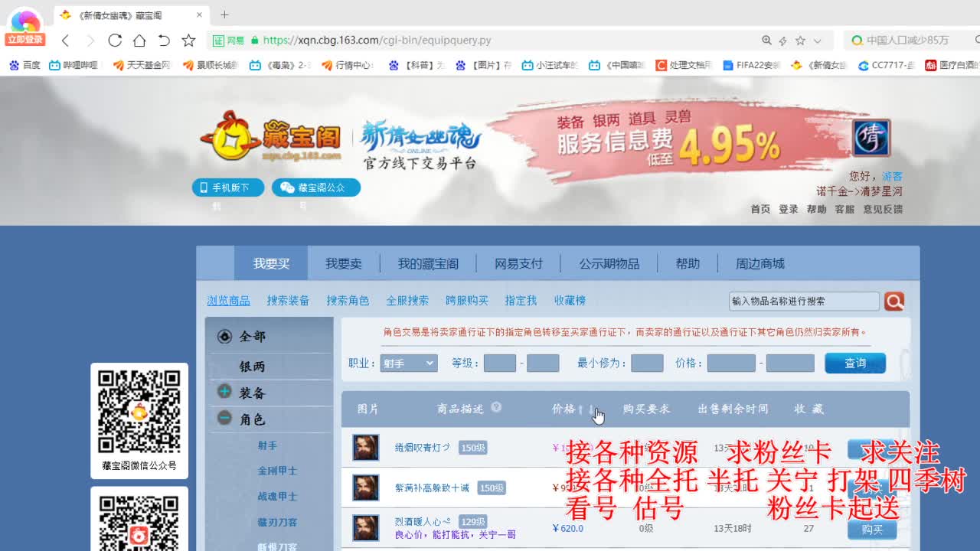Open the 处理文档 bookmark
Screen dimensions: 980x551
pos(684,66)
